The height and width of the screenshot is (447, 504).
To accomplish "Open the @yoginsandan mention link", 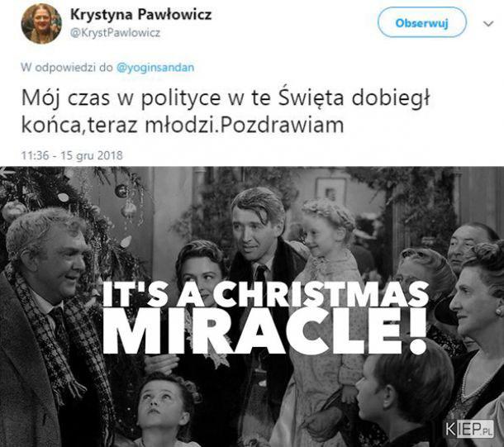I will click(x=155, y=68).
